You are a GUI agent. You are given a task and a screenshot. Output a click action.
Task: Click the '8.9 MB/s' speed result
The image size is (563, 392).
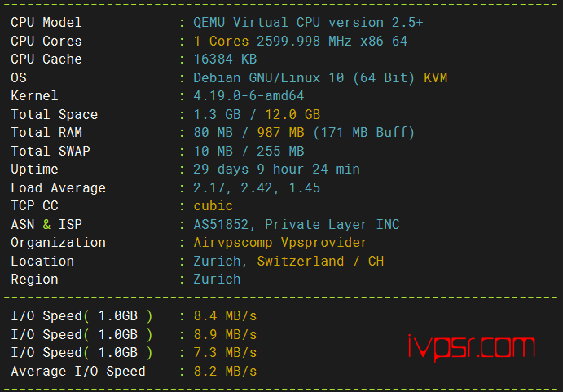click(x=225, y=334)
